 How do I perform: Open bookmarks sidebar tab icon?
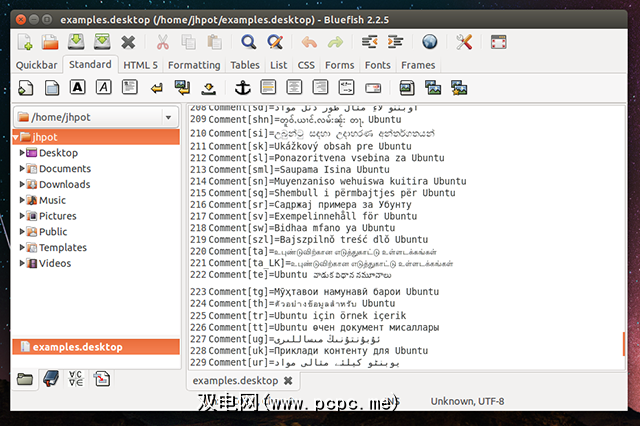(51, 379)
